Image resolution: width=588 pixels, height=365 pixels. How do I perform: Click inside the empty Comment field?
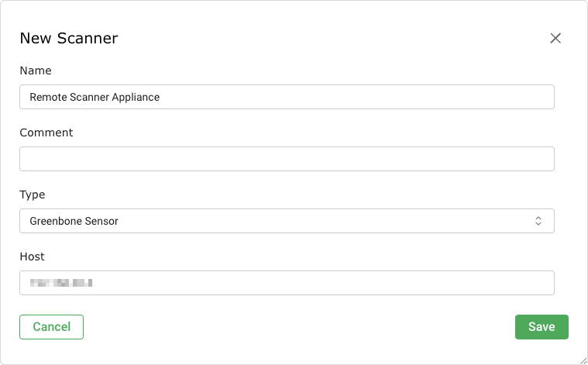pos(287,159)
